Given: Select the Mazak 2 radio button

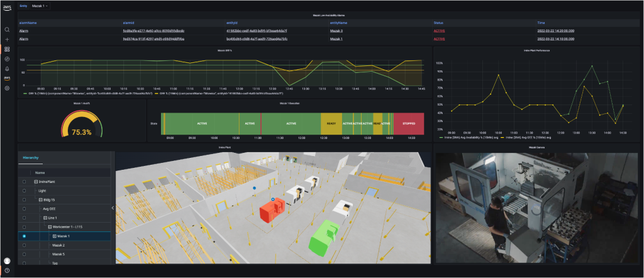Looking at the screenshot, I should point(25,245).
